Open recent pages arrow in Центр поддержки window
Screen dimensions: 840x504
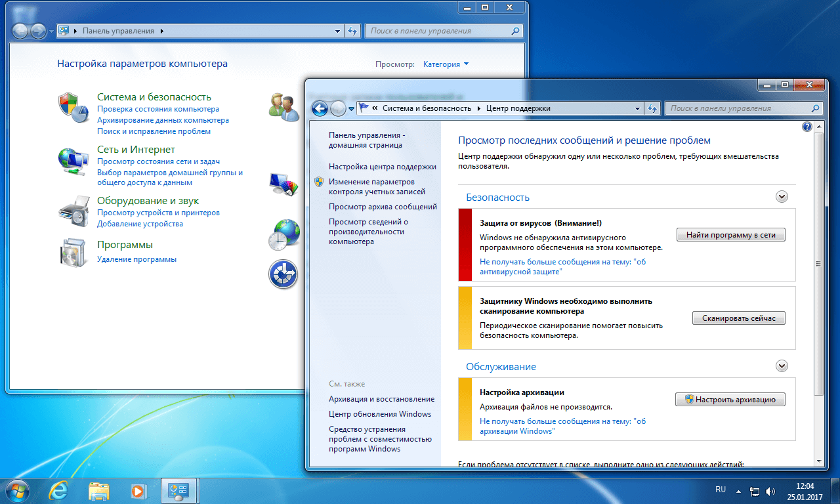(x=352, y=109)
